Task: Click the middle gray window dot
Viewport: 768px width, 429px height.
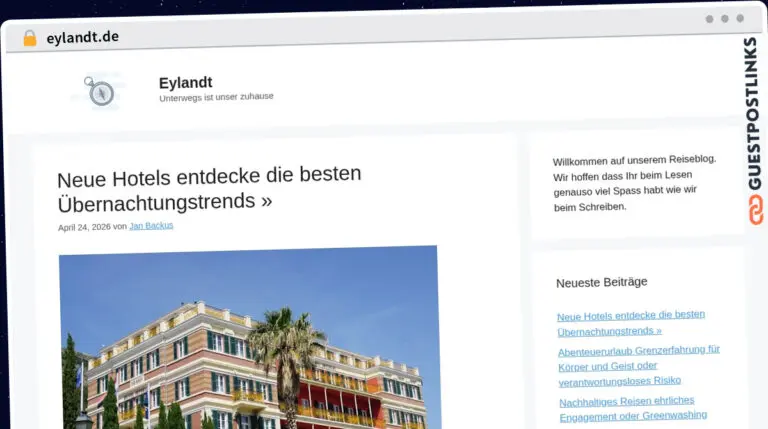Action: (x=724, y=19)
